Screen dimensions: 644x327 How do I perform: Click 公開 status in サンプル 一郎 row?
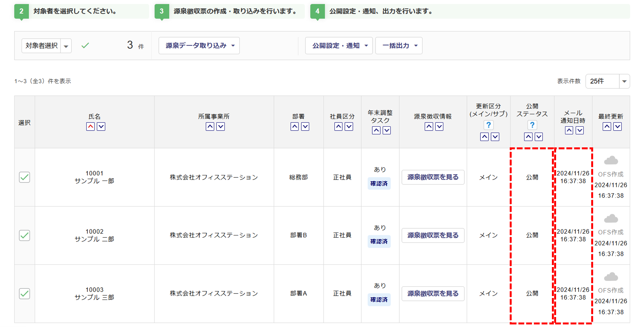[x=532, y=177]
